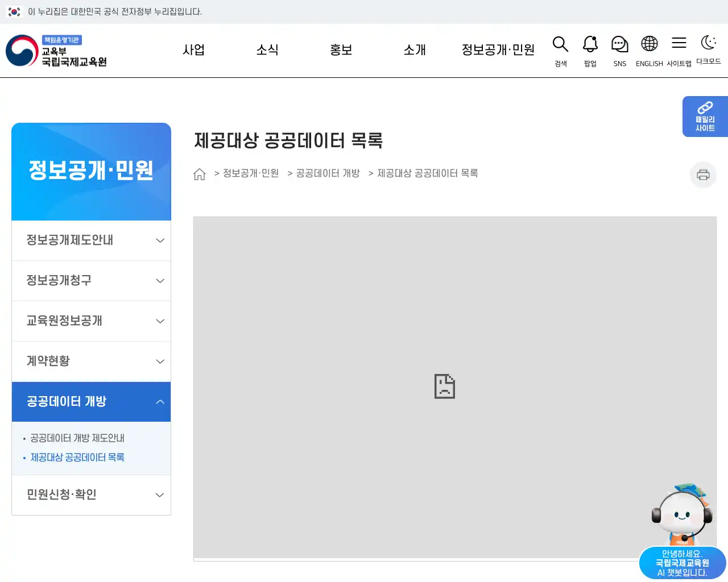Image resolution: width=728 pixels, height=582 pixels.
Task: Expand the 정보공개청구 sidebar section
Action: tap(91, 281)
